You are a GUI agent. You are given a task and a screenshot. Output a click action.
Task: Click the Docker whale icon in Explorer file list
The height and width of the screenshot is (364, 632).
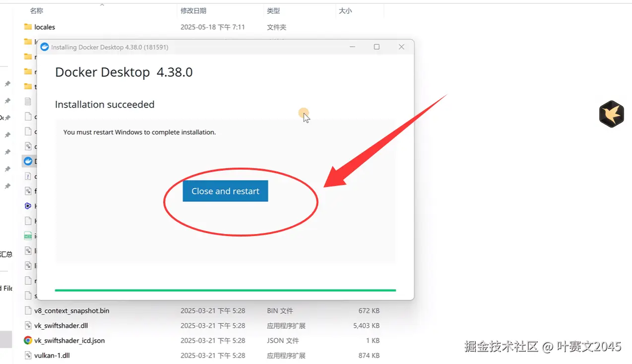tap(28, 161)
